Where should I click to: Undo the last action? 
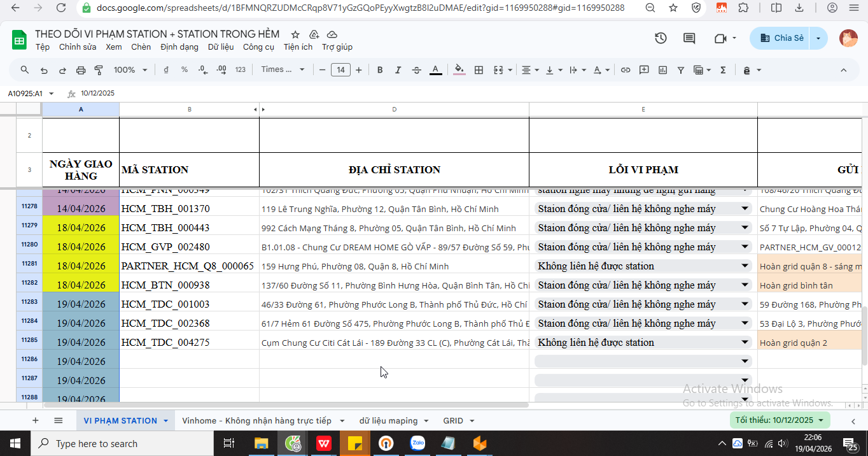tap(44, 70)
